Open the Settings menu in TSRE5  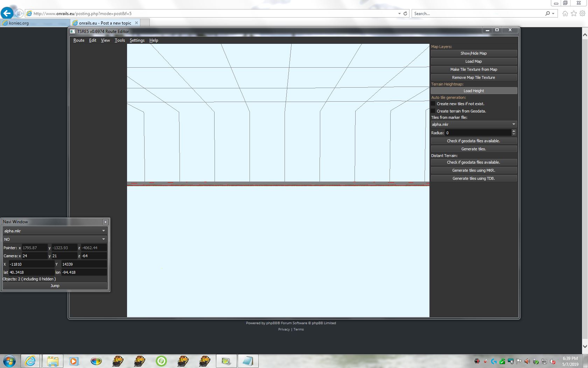(137, 40)
